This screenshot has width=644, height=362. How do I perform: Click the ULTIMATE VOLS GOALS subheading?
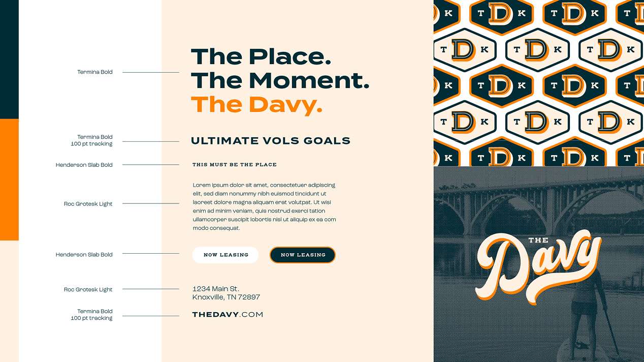[271, 141]
